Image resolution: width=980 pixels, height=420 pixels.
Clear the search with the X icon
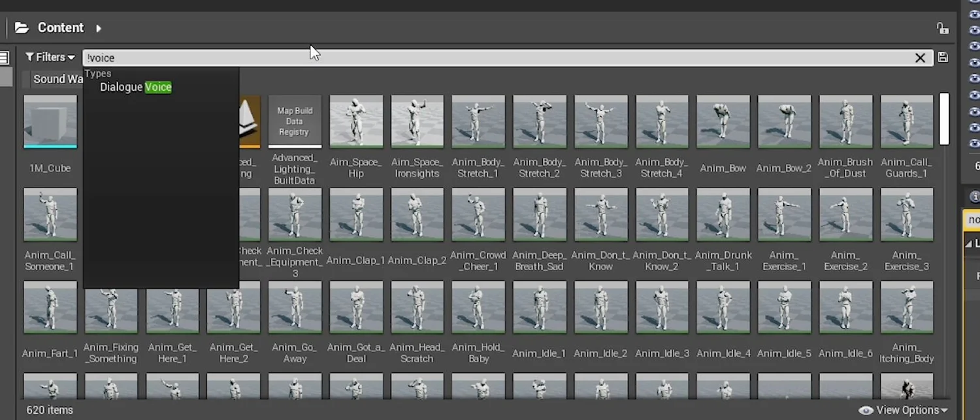point(920,57)
